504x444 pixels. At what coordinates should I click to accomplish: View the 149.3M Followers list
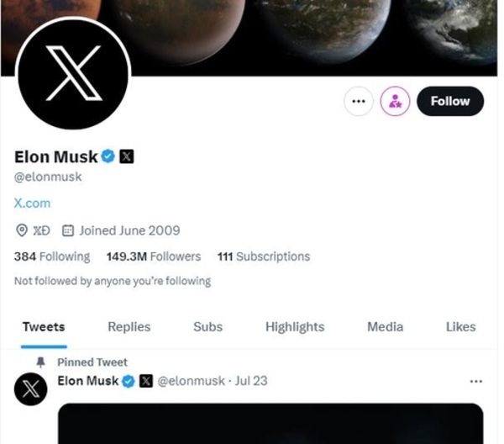pyautogui.click(x=153, y=256)
